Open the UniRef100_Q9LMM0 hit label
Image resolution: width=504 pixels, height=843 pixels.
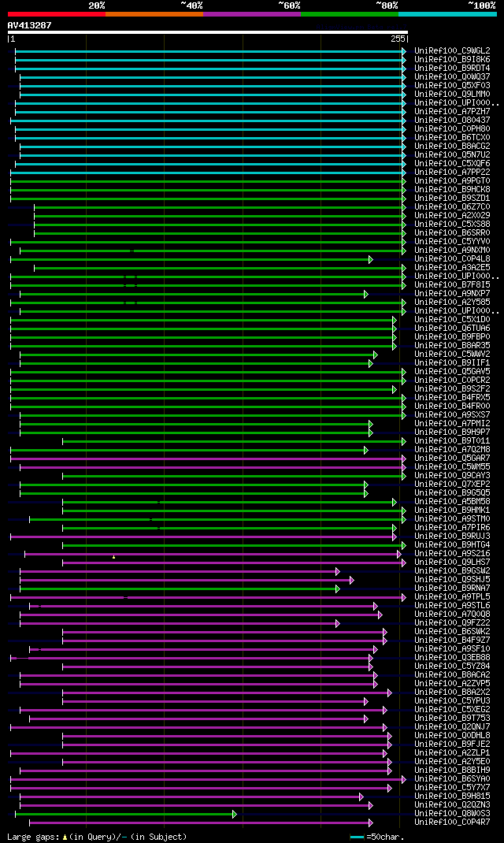452,94
